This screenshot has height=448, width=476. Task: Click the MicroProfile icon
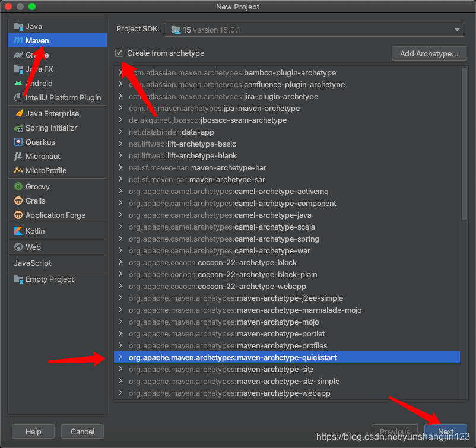18,170
